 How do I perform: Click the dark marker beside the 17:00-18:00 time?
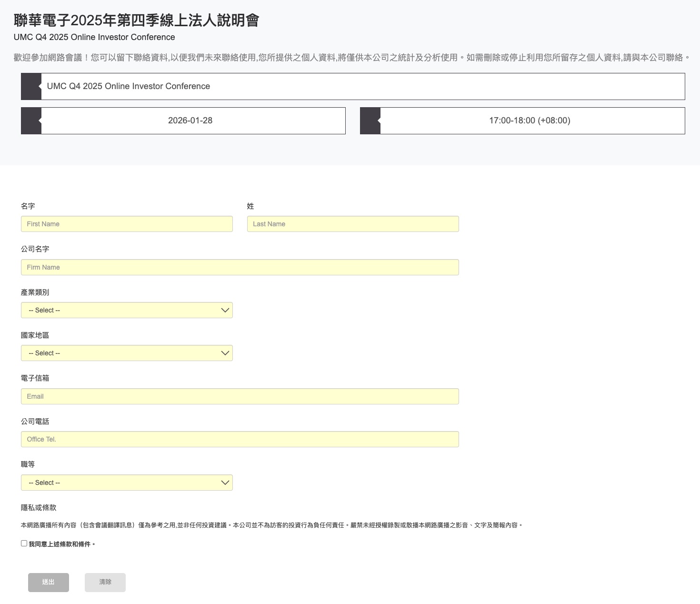click(370, 121)
